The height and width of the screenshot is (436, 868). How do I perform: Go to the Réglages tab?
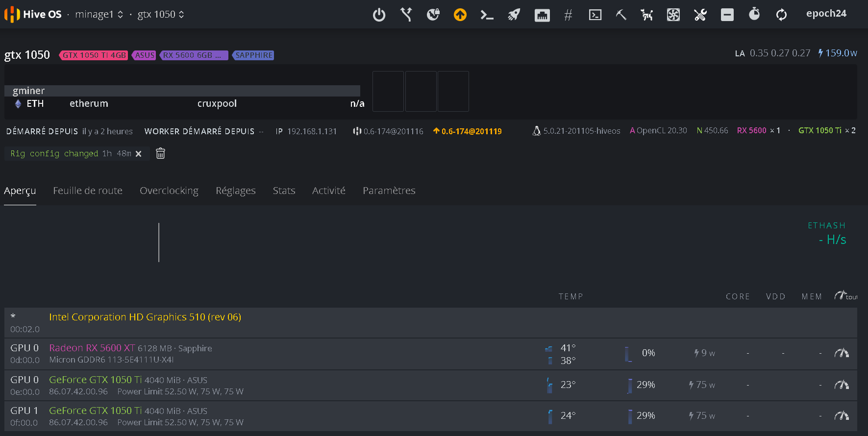(236, 191)
